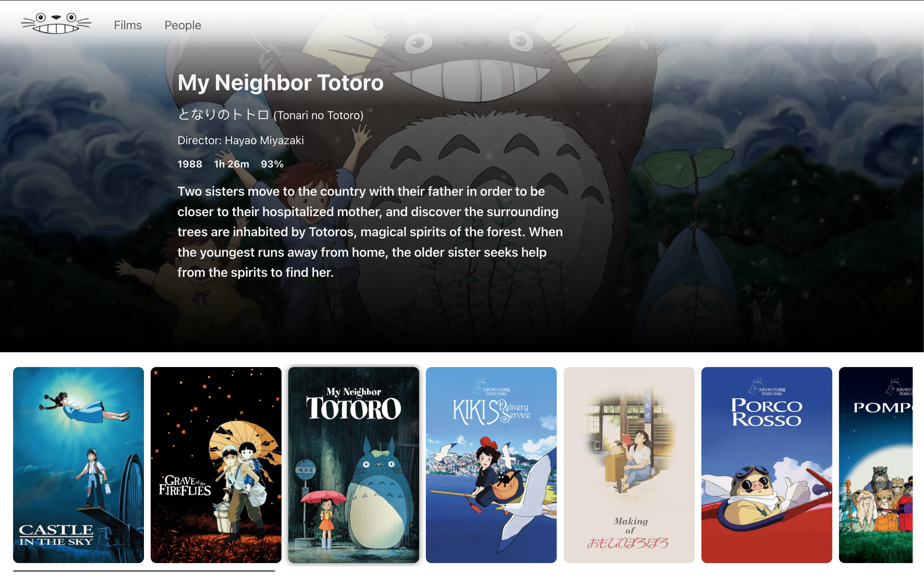This screenshot has width=924, height=586.
Task: Select the Porco Rosso poster
Action: point(767,465)
